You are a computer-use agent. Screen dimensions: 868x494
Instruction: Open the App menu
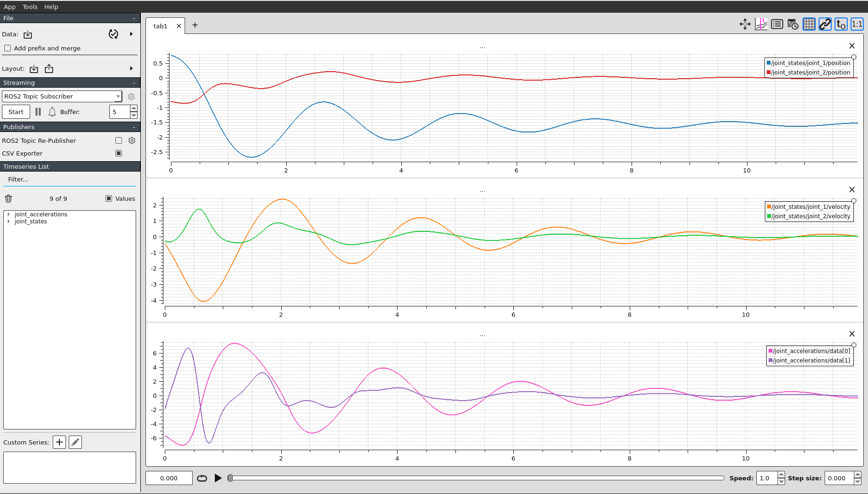[x=9, y=7]
